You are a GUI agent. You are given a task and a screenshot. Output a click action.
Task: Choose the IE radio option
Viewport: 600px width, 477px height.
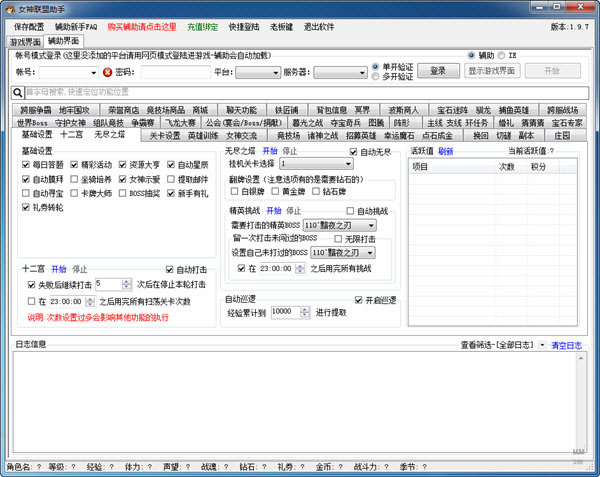point(502,55)
